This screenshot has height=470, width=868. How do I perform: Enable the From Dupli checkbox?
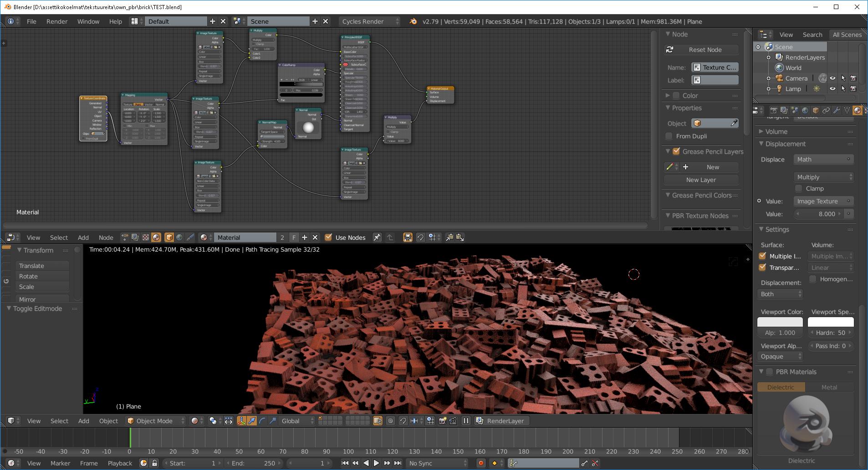click(x=669, y=136)
